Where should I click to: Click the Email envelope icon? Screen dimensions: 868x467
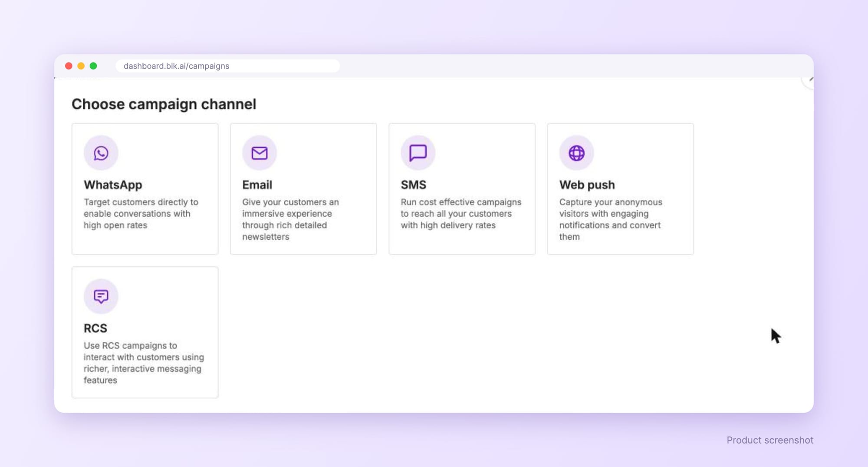pos(260,153)
